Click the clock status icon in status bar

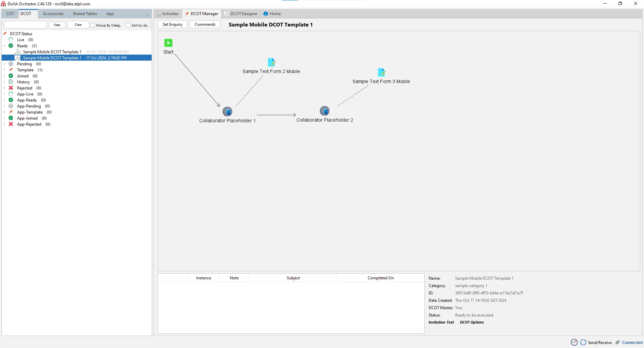[x=574, y=342]
